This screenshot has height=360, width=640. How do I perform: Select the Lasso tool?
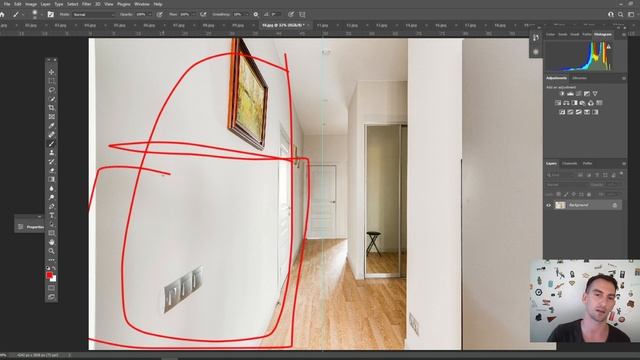[x=51, y=90]
